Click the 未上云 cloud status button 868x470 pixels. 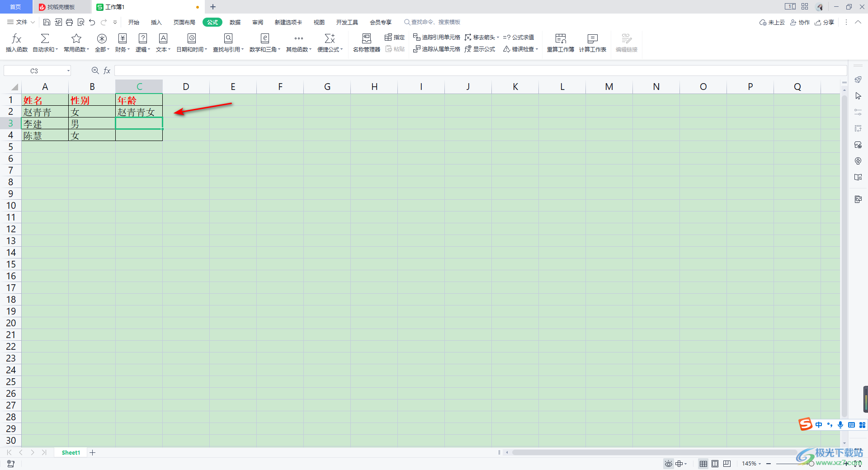(x=772, y=22)
